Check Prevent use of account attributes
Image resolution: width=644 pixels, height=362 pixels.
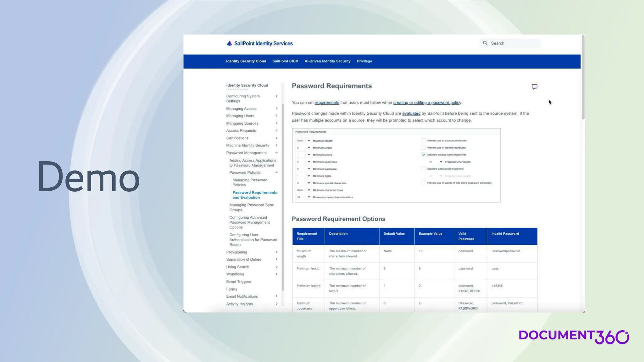pos(424,140)
